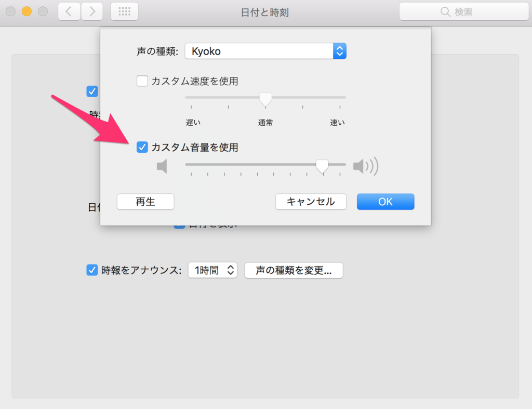
Task: Click the 遅い slow label
Action: pos(193,123)
